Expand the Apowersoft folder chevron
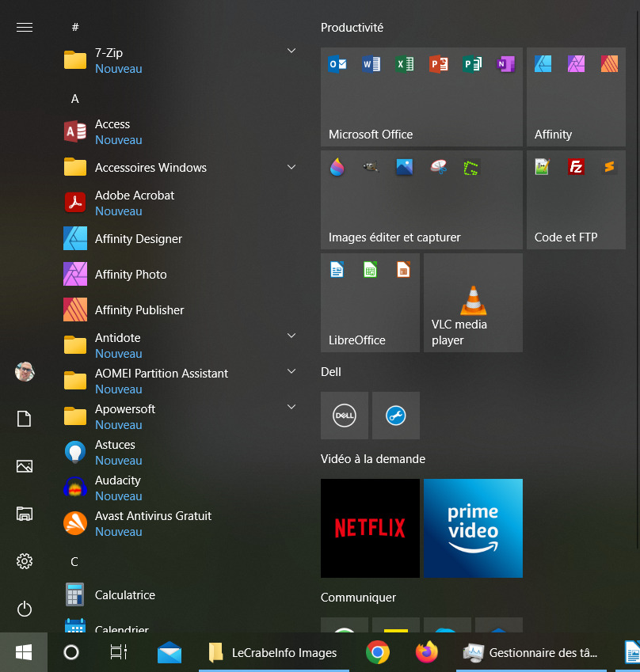The image size is (640, 672). click(291, 407)
